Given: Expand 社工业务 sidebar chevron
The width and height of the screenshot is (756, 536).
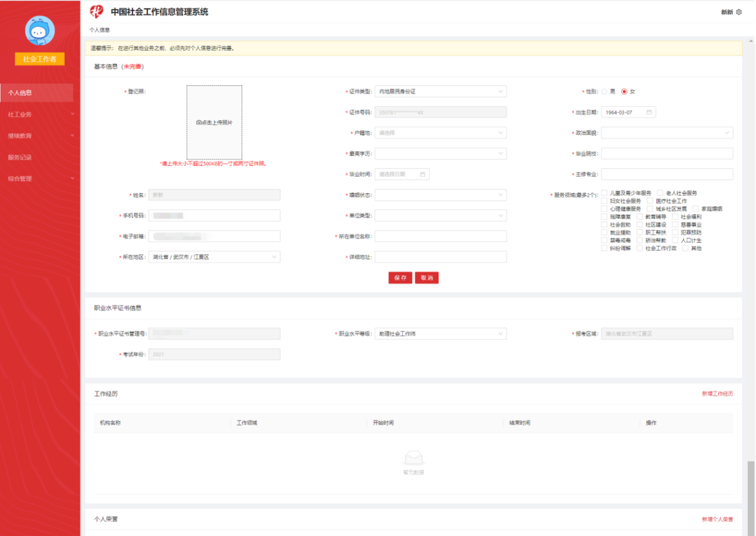Looking at the screenshot, I should [x=72, y=114].
